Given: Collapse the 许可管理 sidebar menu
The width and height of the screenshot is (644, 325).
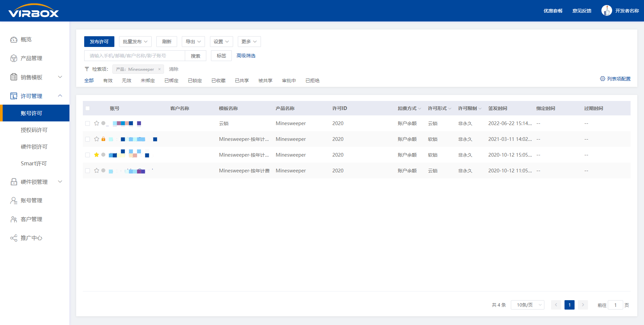Looking at the screenshot, I should [x=60, y=96].
